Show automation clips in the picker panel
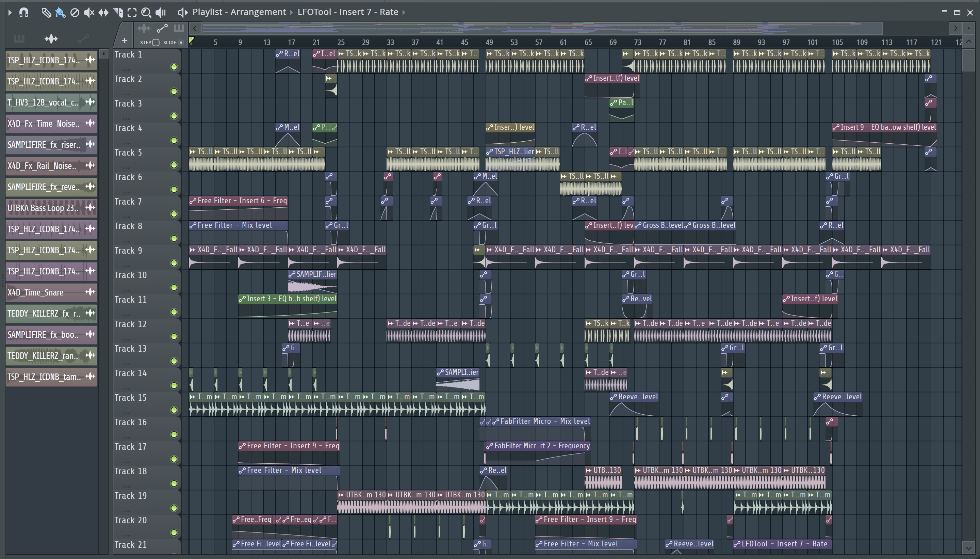Viewport: 980px width, 559px height. 83,38
